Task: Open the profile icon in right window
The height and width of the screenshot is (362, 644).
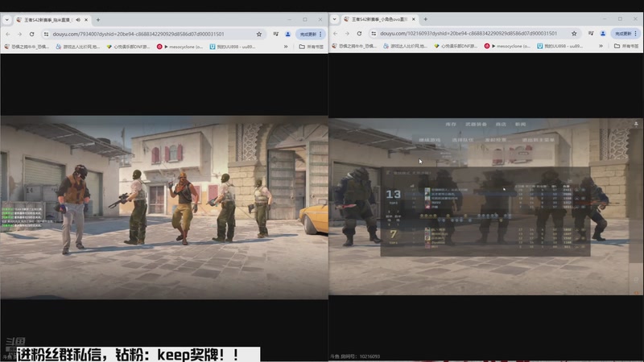Action: (603, 34)
